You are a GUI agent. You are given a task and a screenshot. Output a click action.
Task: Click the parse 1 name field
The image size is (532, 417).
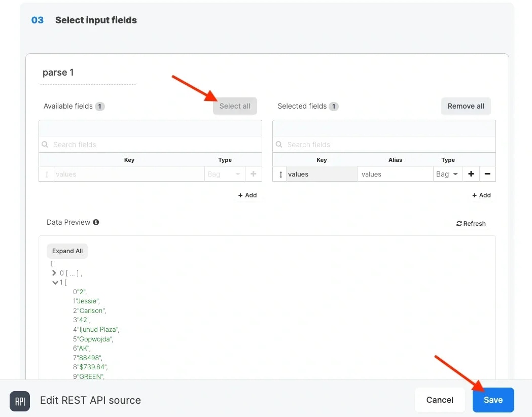[x=88, y=73]
